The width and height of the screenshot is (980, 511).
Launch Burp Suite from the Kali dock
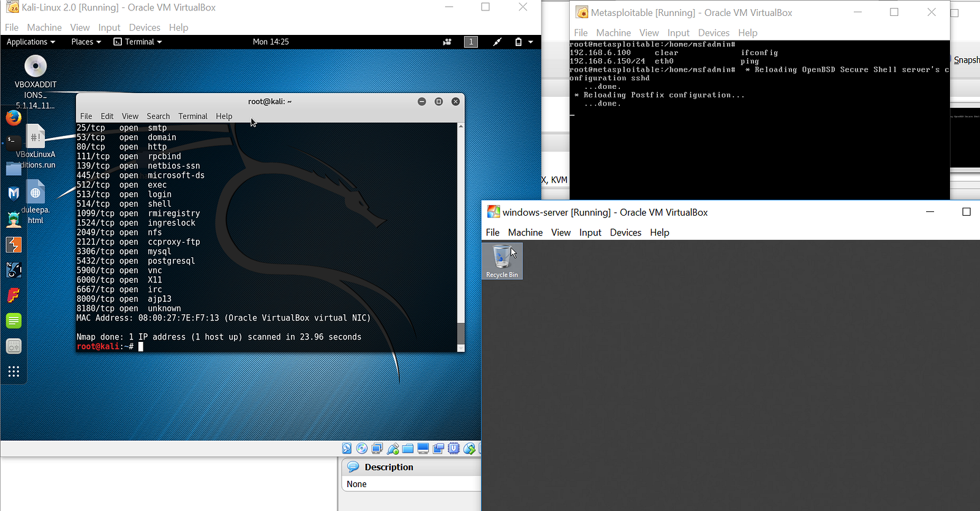point(13,244)
